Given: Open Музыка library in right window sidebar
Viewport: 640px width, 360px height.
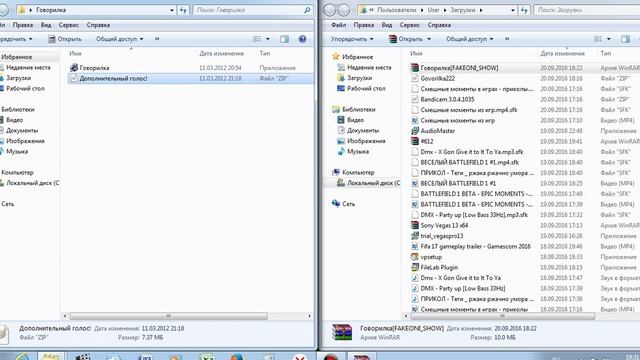Looking at the screenshot, I should [358, 151].
